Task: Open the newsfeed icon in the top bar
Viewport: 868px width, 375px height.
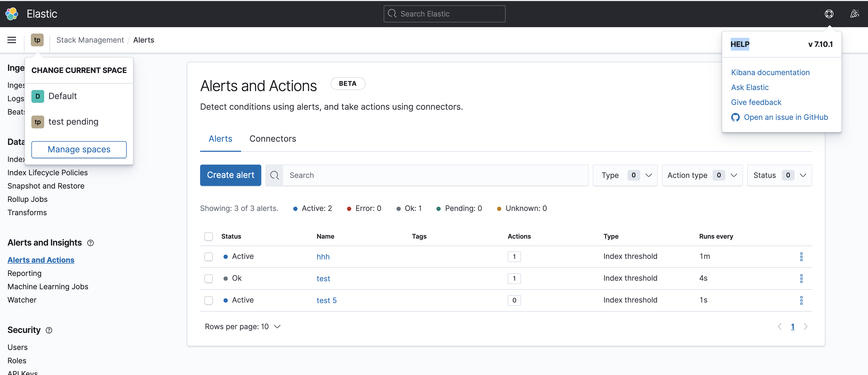Action: coord(854,14)
